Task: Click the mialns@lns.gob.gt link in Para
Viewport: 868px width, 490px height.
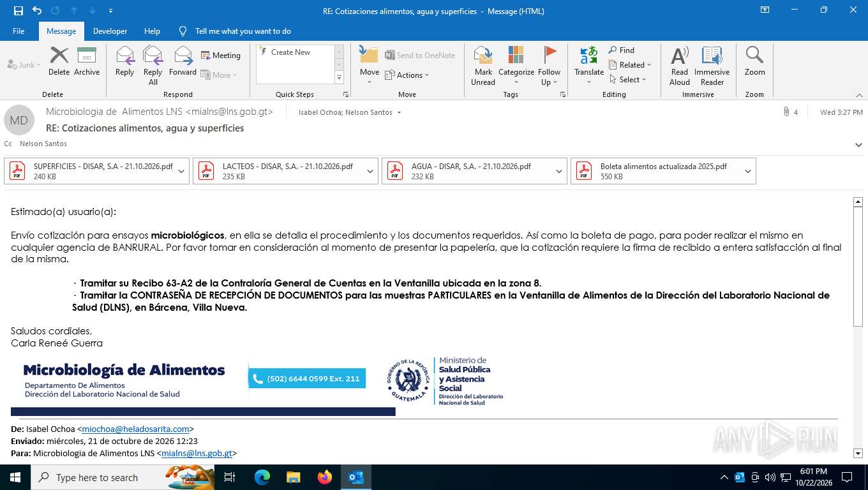Action: pyautogui.click(x=197, y=453)
